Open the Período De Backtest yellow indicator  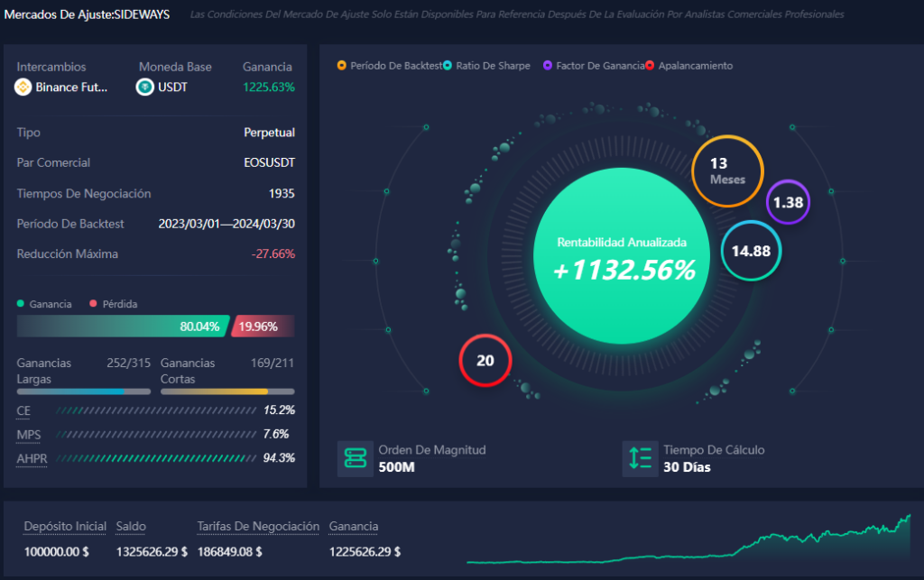pos(342,65)
